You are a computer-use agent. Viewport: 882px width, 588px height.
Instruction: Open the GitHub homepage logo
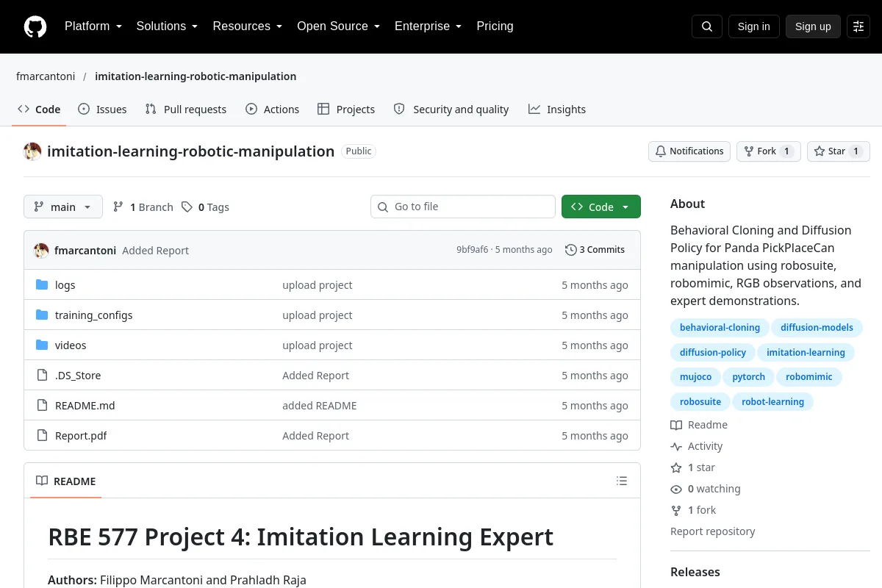point(35,26)
